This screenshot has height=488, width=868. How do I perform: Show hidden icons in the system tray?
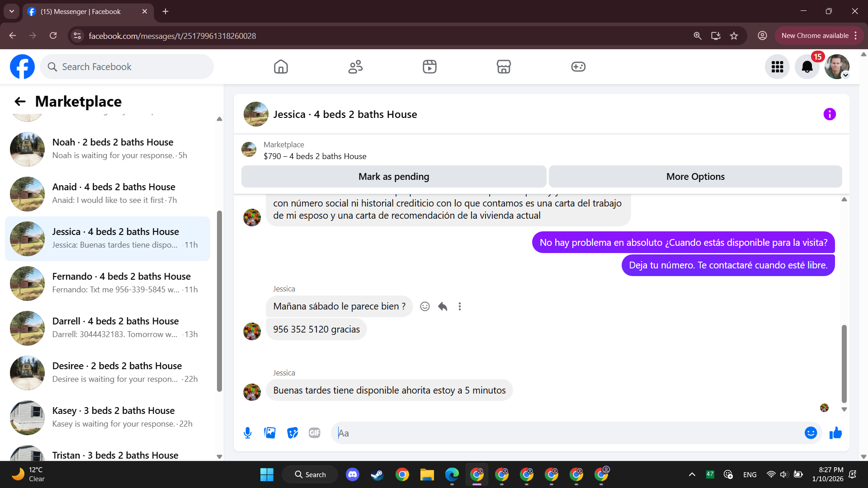click(x=692, y=474)
